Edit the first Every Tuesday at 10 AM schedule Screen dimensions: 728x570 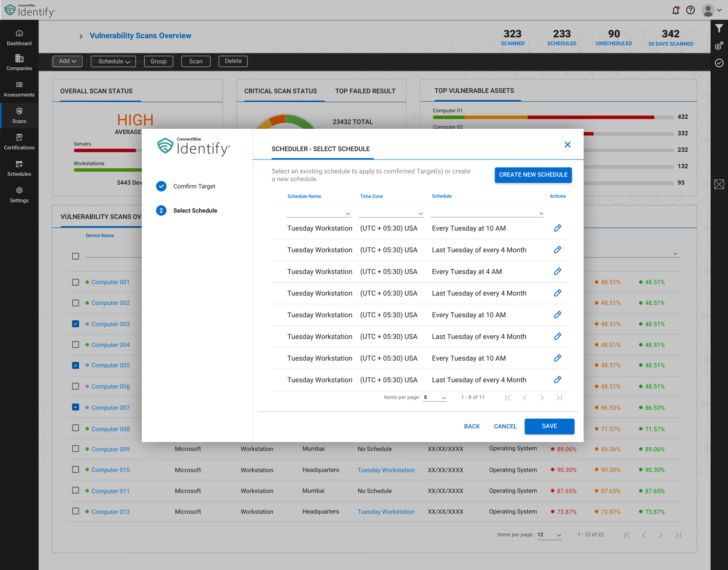coord(558,228)
